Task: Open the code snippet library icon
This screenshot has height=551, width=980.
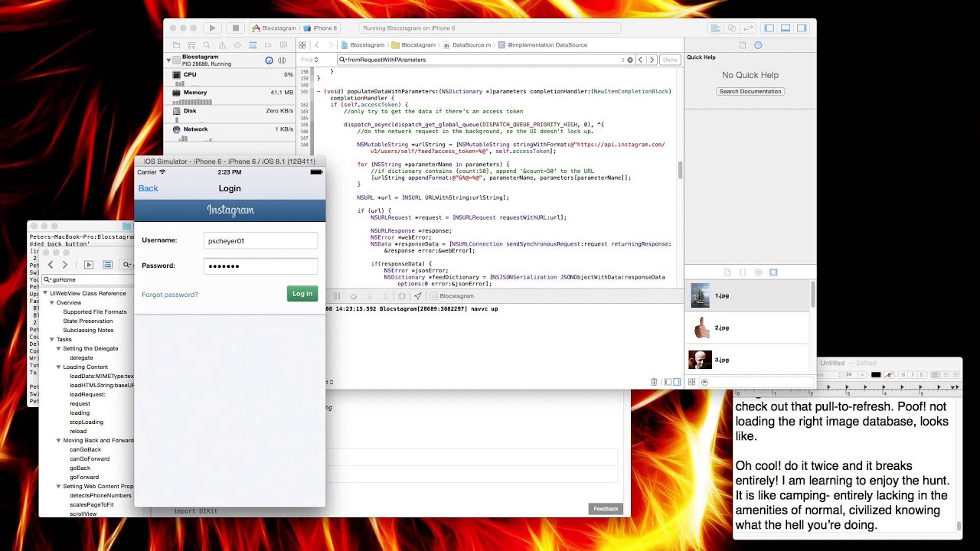Action: click(x=743, y=272)
